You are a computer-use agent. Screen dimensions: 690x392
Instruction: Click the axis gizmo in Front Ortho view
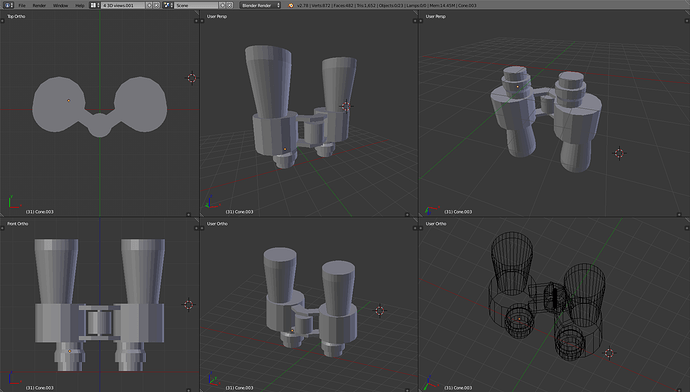pyautogui.click(x=13, y=378)
